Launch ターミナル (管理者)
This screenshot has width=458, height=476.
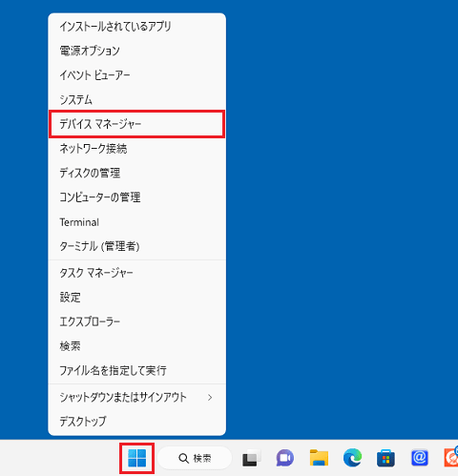coord(137,246)
